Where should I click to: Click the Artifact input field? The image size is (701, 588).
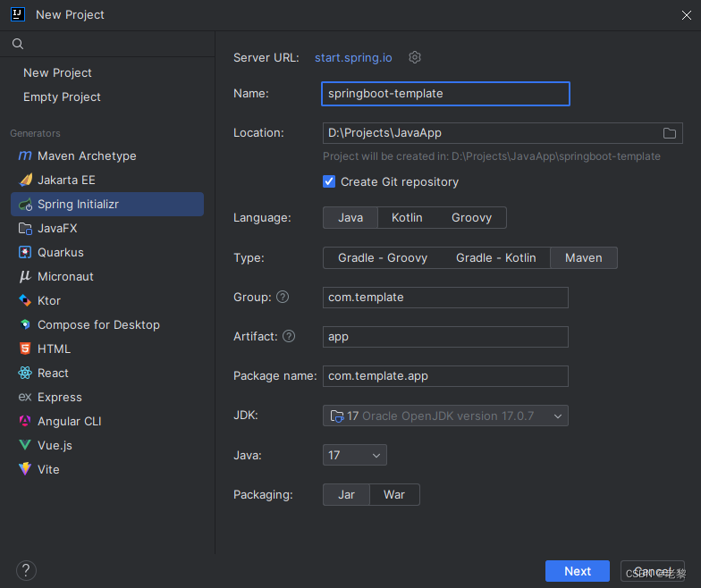(x=445, y=337)
